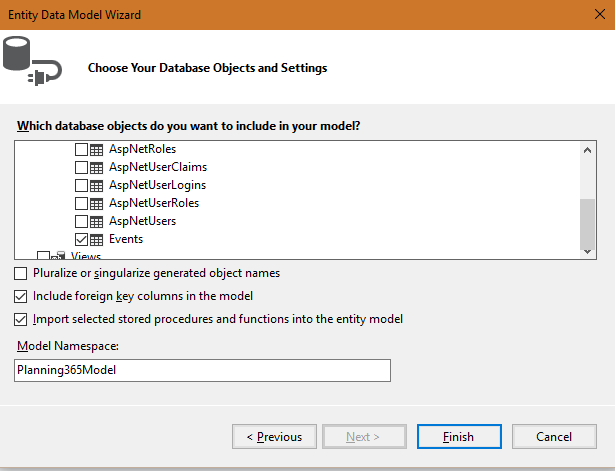Enable pluralize or singularize object names
The image size is (615, 471).
(x=21, y=273)
